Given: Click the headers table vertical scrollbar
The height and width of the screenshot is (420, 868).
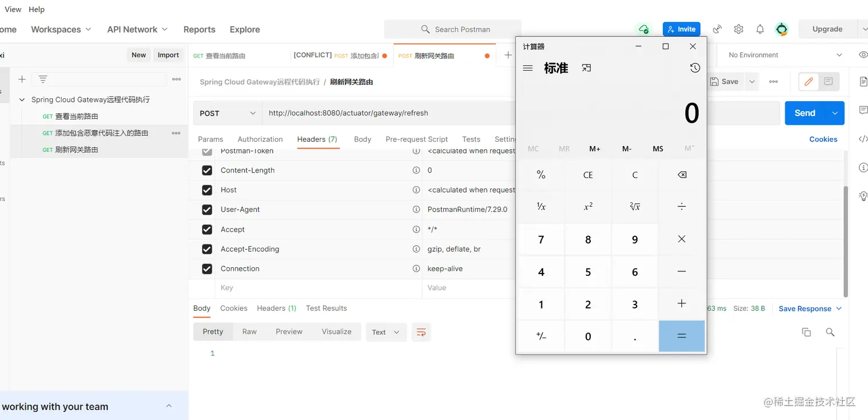Looking at the screenshot, I should 845,240.
